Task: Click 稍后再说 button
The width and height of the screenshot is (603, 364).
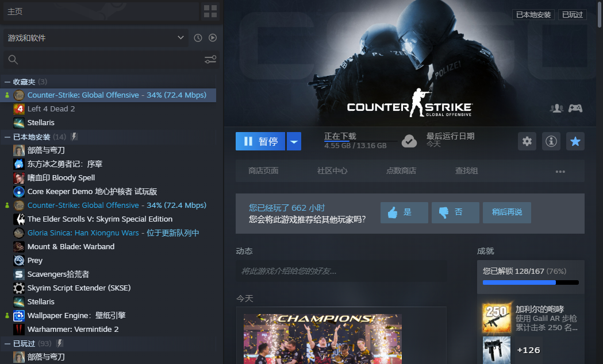Action: click(507, 212)
